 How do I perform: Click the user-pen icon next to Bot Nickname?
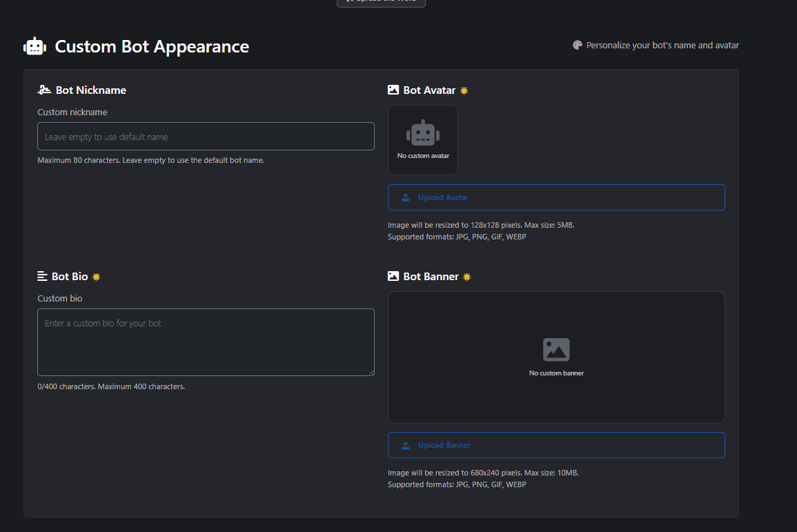pyautogui.click(x=43, y=89)
